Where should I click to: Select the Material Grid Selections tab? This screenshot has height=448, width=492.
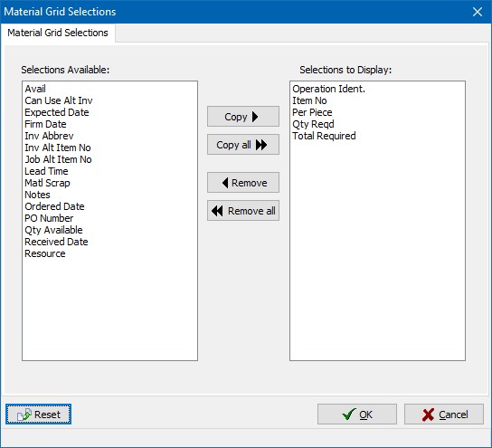pyautogui.click(x=58, y=33)
